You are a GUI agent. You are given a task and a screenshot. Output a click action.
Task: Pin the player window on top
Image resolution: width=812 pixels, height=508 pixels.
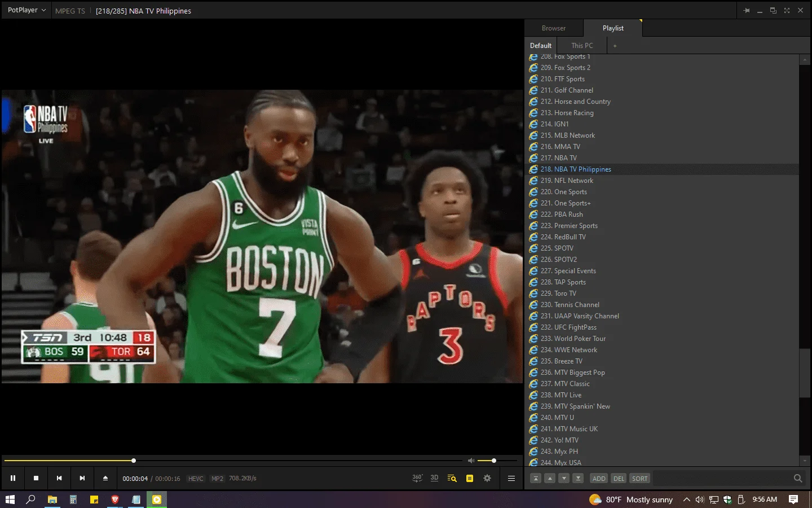click(x=747, y=11)
